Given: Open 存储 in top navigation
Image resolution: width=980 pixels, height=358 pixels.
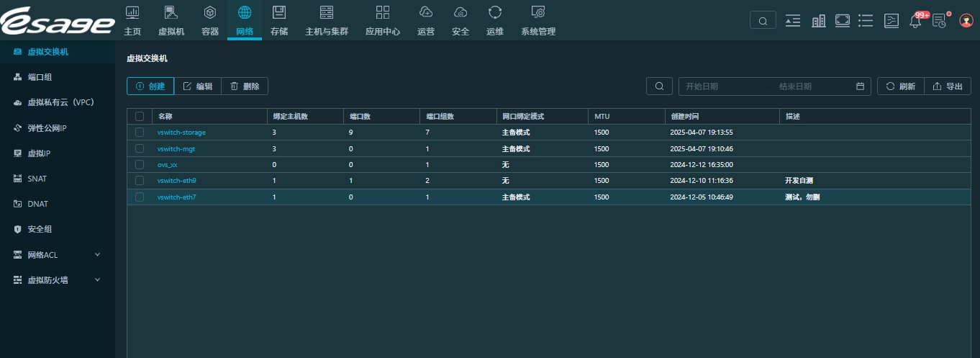Looking at the screenshot, I should [279, 20].
